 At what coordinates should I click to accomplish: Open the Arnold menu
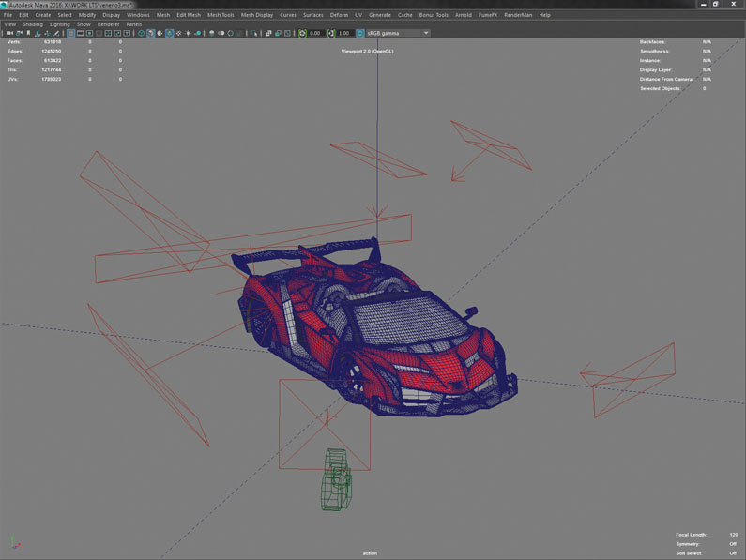point(464,15)
